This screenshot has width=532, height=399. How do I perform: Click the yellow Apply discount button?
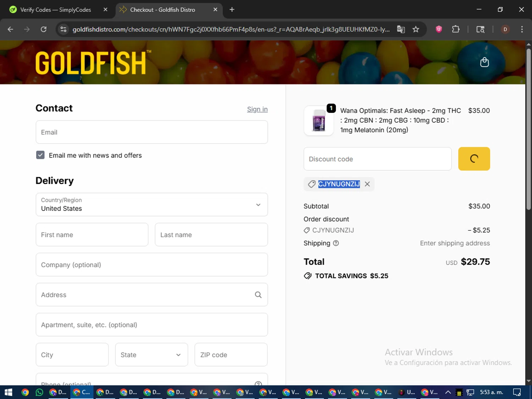474,159
